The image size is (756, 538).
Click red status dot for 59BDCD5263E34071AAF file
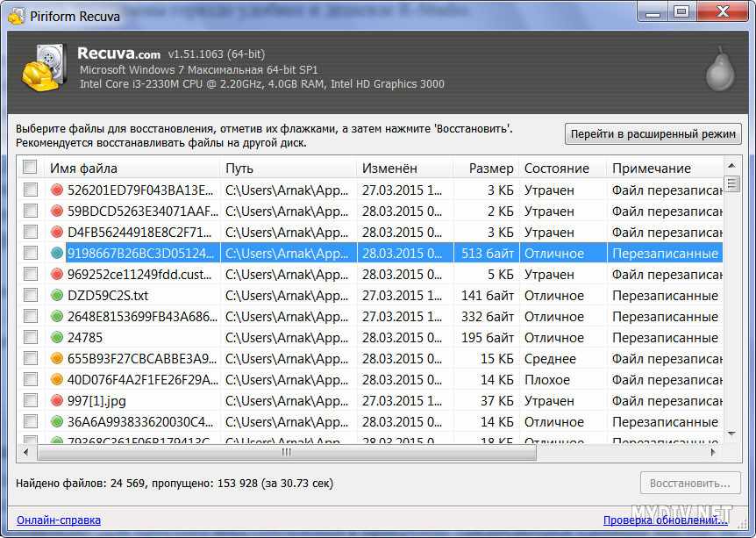click(57, 211)
